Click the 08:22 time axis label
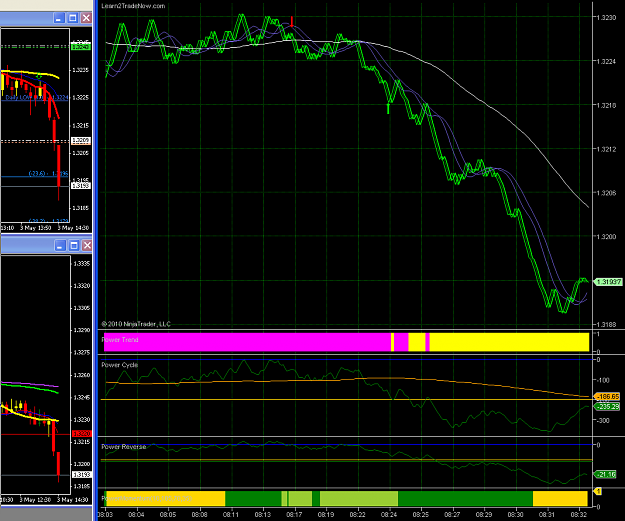This screenshot has width=625, height=521. tap(358, 515)
